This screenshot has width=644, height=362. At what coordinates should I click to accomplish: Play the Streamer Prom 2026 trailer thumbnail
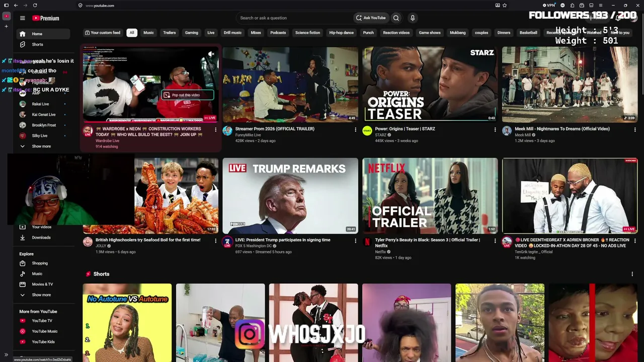(x=290, y=85)
